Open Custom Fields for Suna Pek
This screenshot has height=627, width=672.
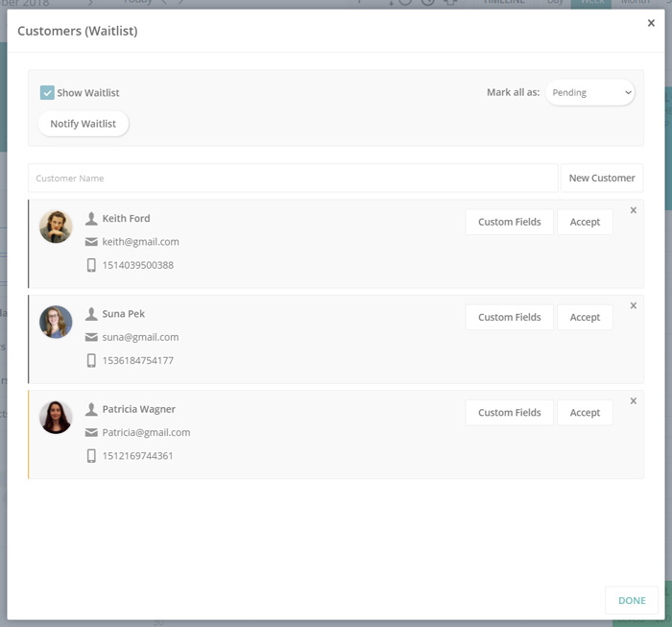pos(509,317)
